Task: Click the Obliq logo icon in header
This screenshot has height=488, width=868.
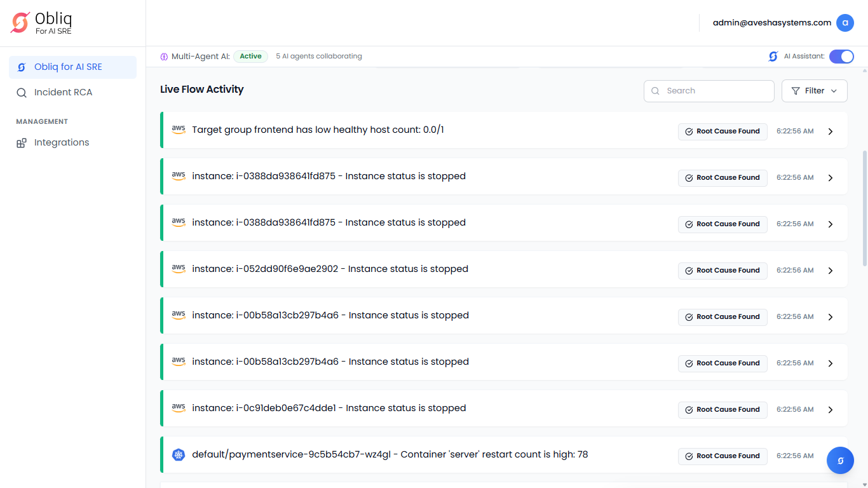Action: (20, 23)
